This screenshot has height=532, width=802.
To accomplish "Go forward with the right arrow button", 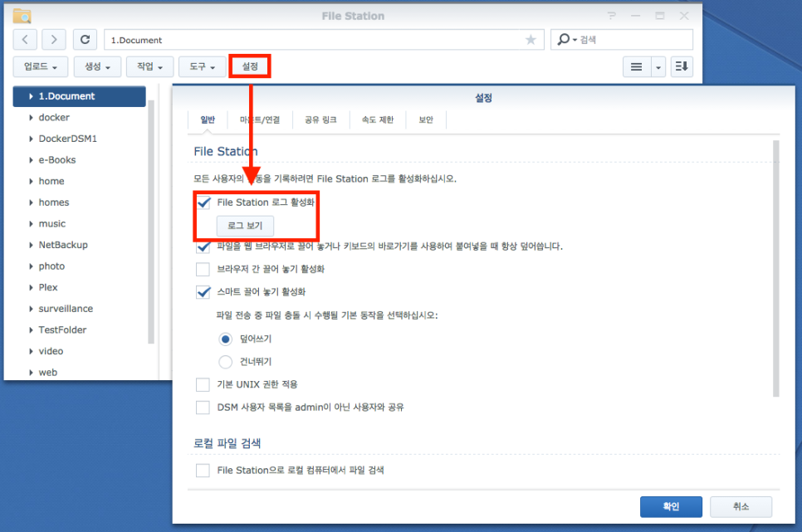I will point(54,39).
